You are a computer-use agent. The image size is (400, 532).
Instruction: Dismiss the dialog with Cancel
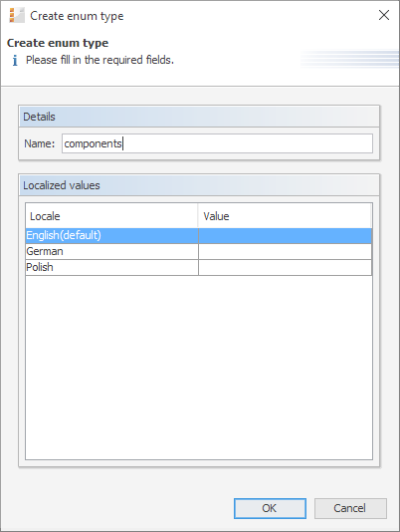pyautogui.click(x=350, y=508)
